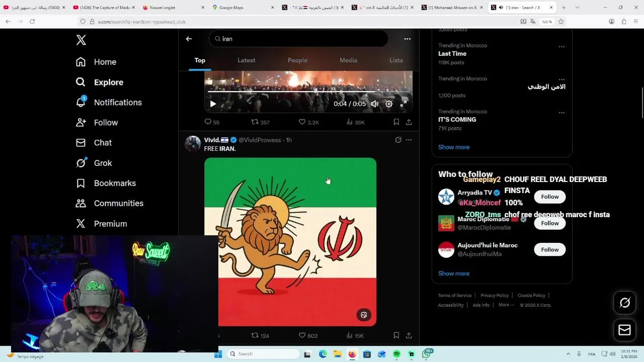Open Explore in the sidebar
644x362 pixels.
click(99, 82)
